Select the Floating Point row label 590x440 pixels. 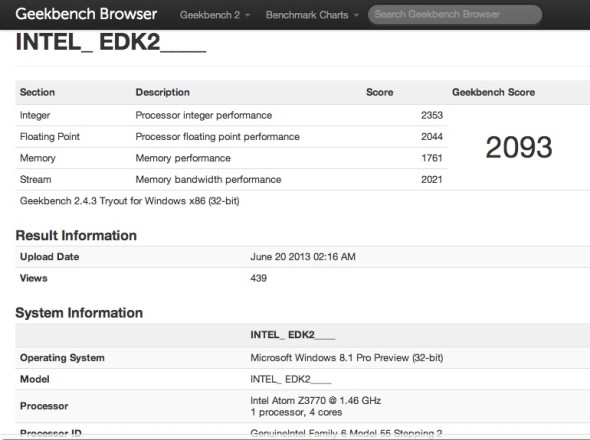coord(50,137)
